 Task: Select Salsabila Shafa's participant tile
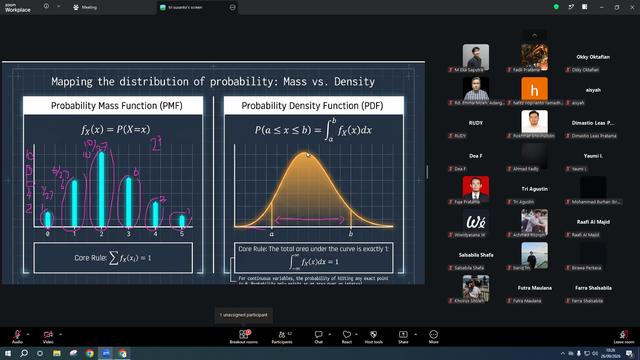tap(476, 257)
